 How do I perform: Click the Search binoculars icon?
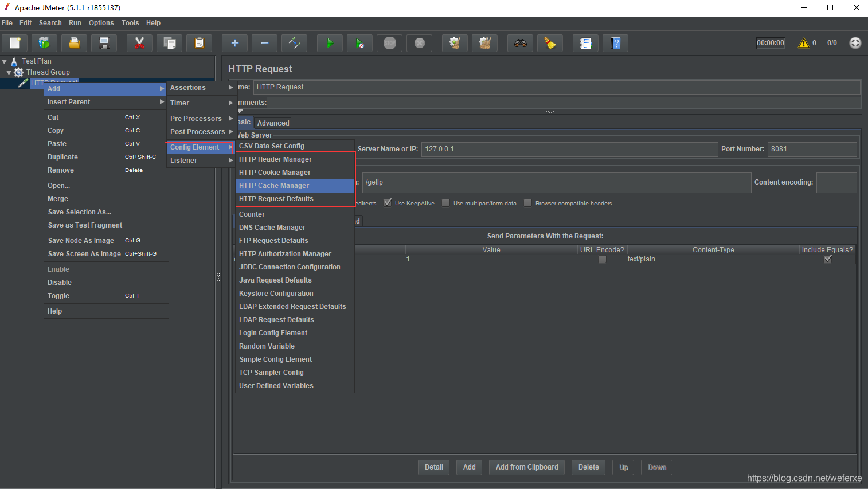point(520,43)
